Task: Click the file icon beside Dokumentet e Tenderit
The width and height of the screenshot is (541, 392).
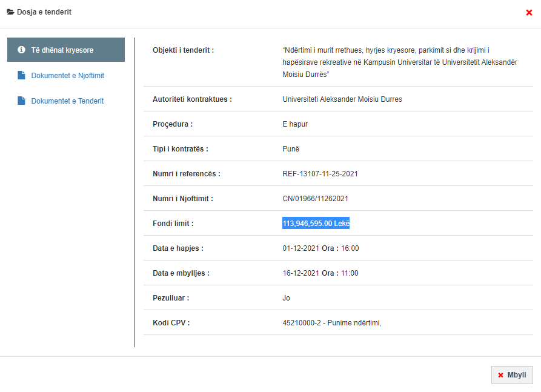Action: click(x=22, y=101)
